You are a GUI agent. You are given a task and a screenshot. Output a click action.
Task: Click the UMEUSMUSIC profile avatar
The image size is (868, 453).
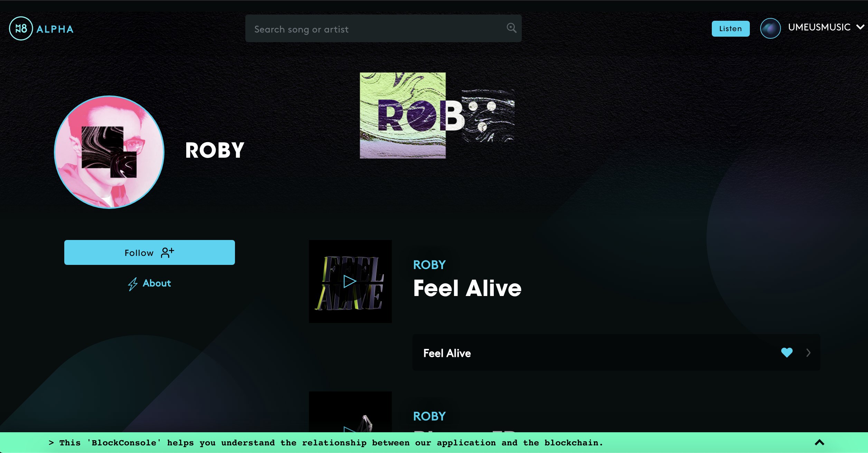[x=770, y=28]
